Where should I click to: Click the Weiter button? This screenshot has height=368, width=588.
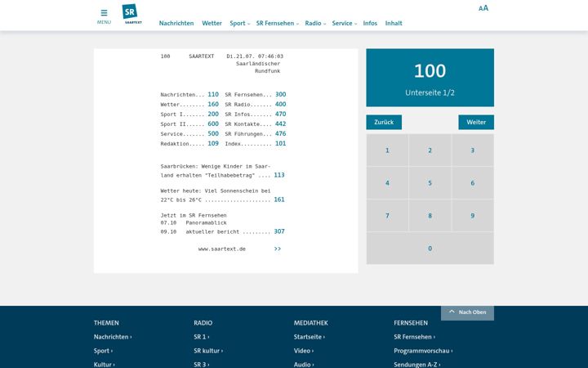[476, 122]
